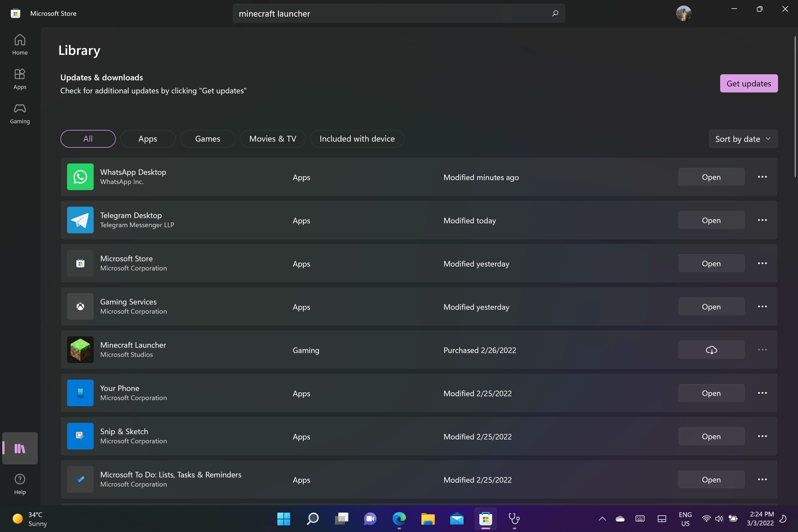The width and height of the screenshot is (798, 532).
Task: Start the Minecraft Launcher cloud download
Action: click(x=711, y=350)
